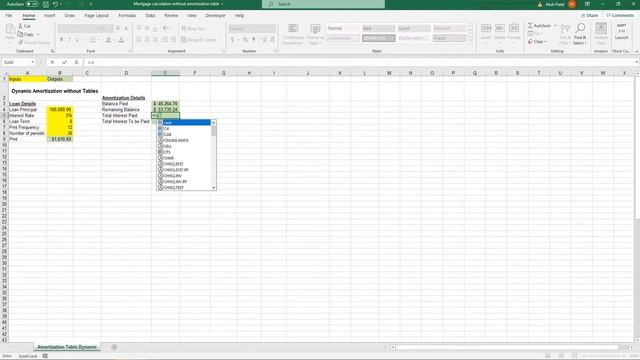Open the File menu
This screenshot has height=360, width=640.
click(x=9, y=16)
